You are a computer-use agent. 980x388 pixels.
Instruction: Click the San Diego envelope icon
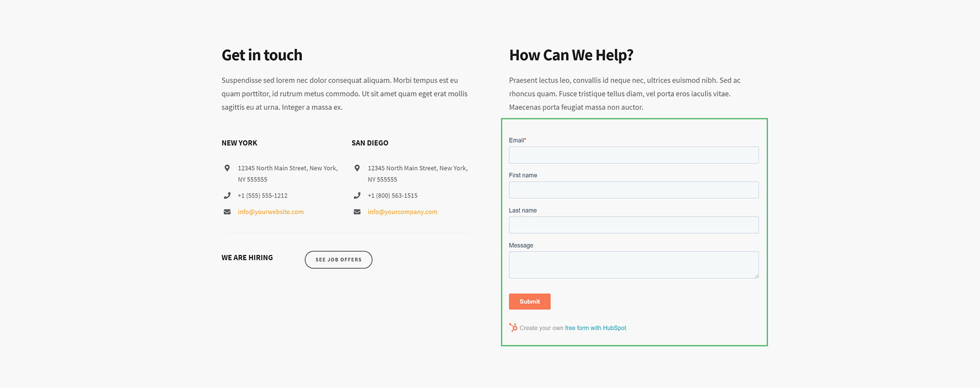pos(357,212)
